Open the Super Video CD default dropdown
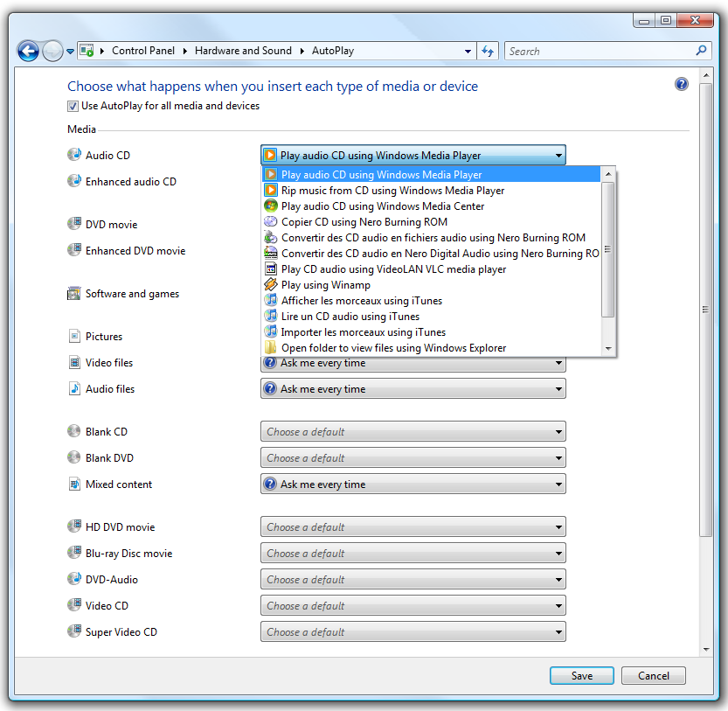The width and height of the screenshot is (728, 711). click(413, 631)
